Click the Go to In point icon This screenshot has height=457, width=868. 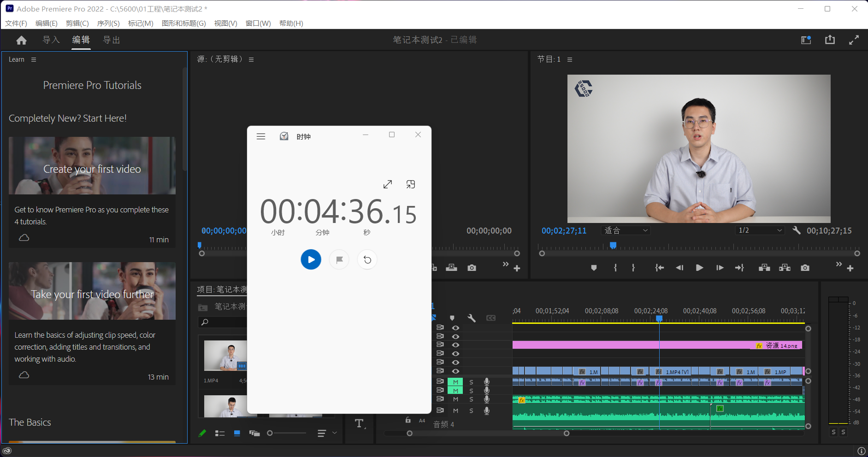[659, 268]
